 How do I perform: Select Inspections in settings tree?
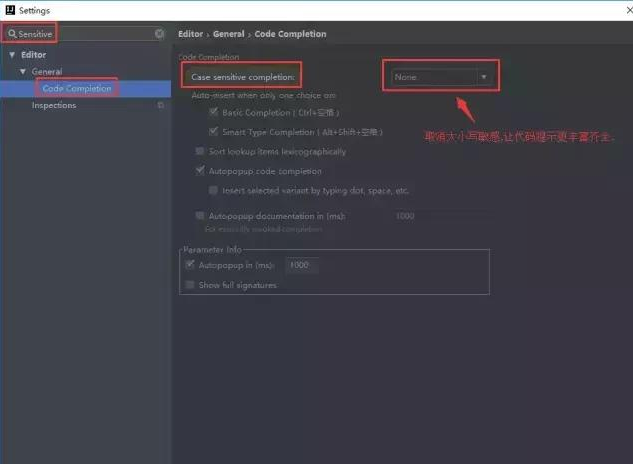pyautogui.click(x=54, y=105)
